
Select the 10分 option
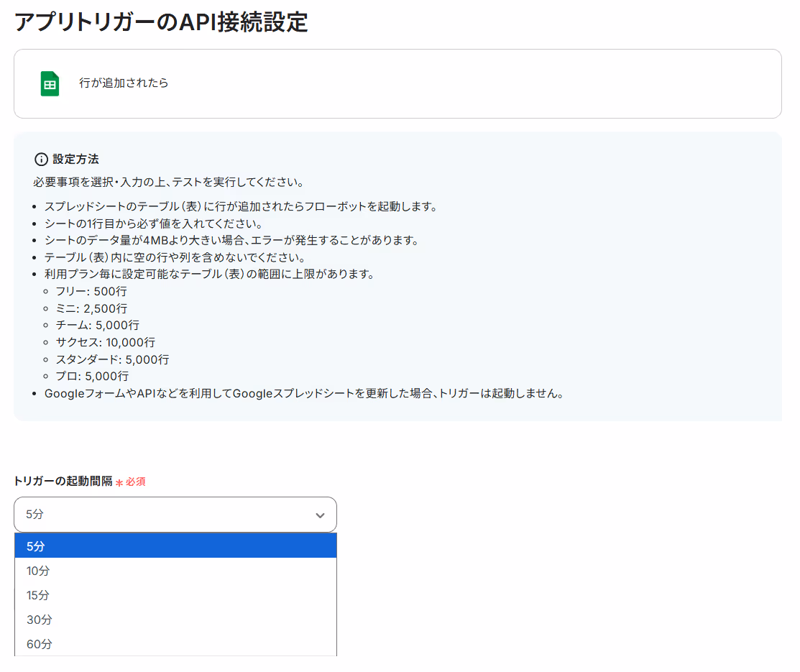click(175, 571)
